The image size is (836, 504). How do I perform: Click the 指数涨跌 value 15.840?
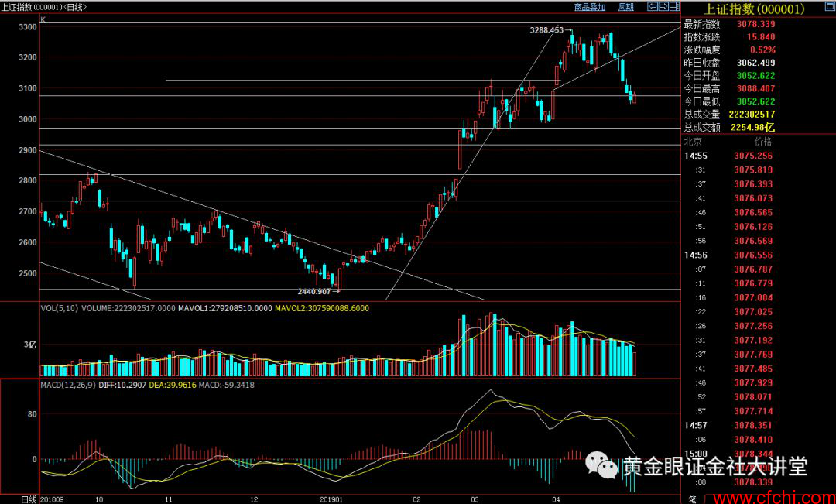pos(760,37)
